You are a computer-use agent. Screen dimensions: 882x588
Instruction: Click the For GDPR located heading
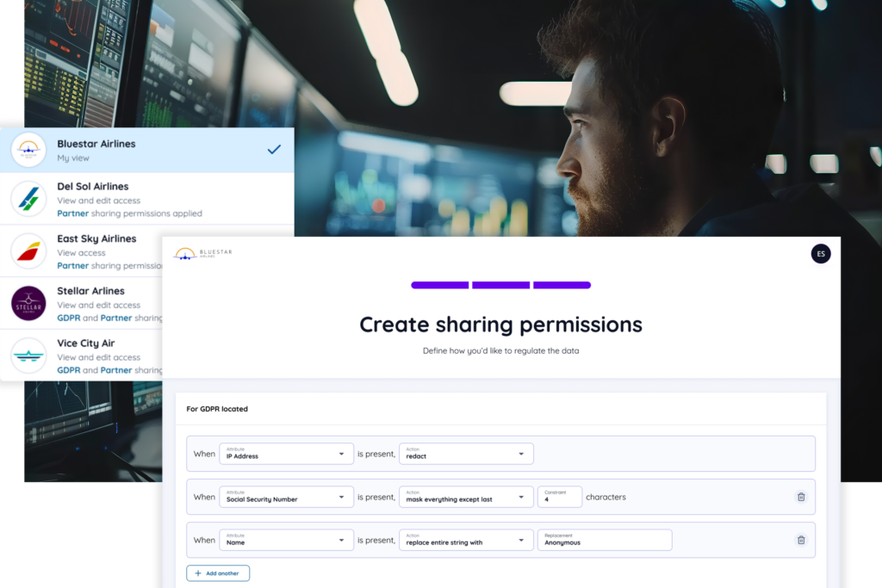(217, 409)
